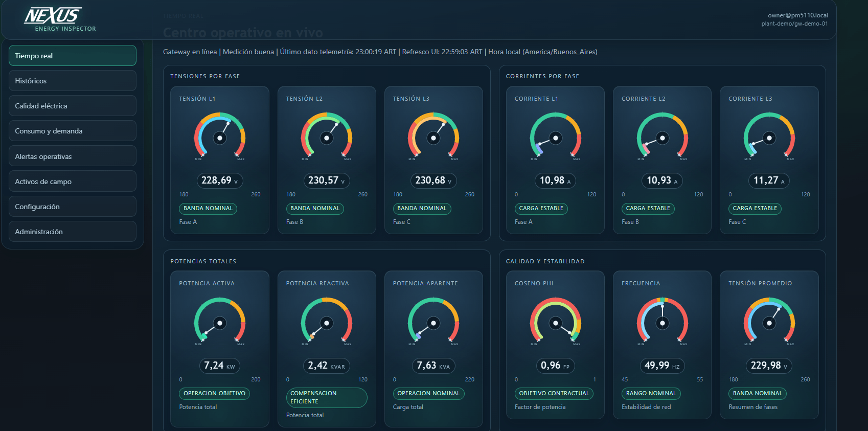Click the OPERACION NOMINAL badge
The width and height of the screenshot is (868, 431).
428,394
